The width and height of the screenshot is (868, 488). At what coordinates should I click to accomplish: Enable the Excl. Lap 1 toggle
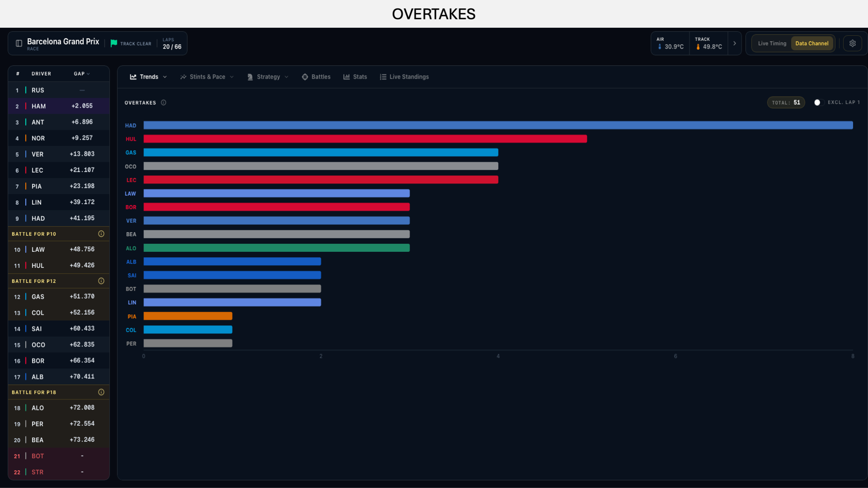(819, 103)
